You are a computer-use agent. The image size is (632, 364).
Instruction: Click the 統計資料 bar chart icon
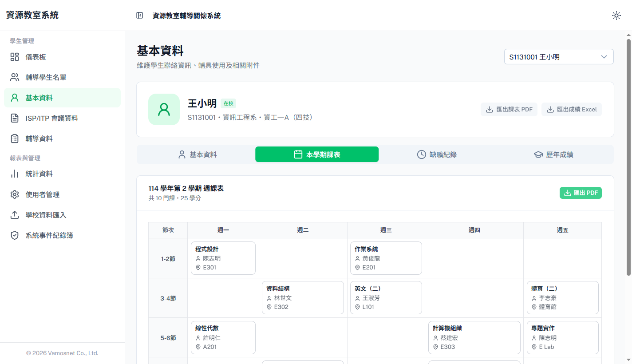[x=15, y=174]
